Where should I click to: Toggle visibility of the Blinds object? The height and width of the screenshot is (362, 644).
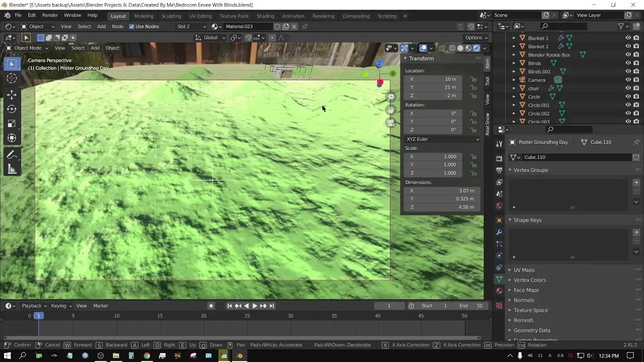pos(628,63)
